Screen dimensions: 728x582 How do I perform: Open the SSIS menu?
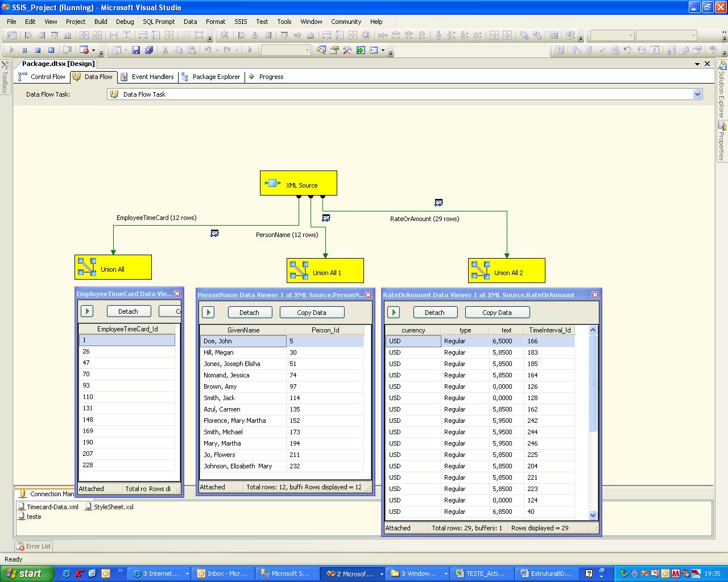[241, 22]
